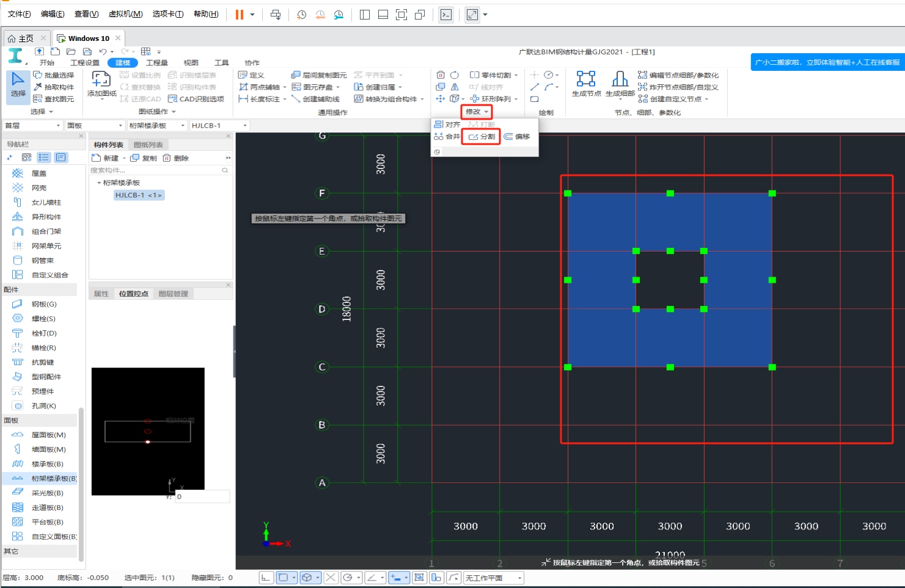Choose the 分割 split command
Image resolution: width=905 pixels, height=588 pixels.
point(482,137)
